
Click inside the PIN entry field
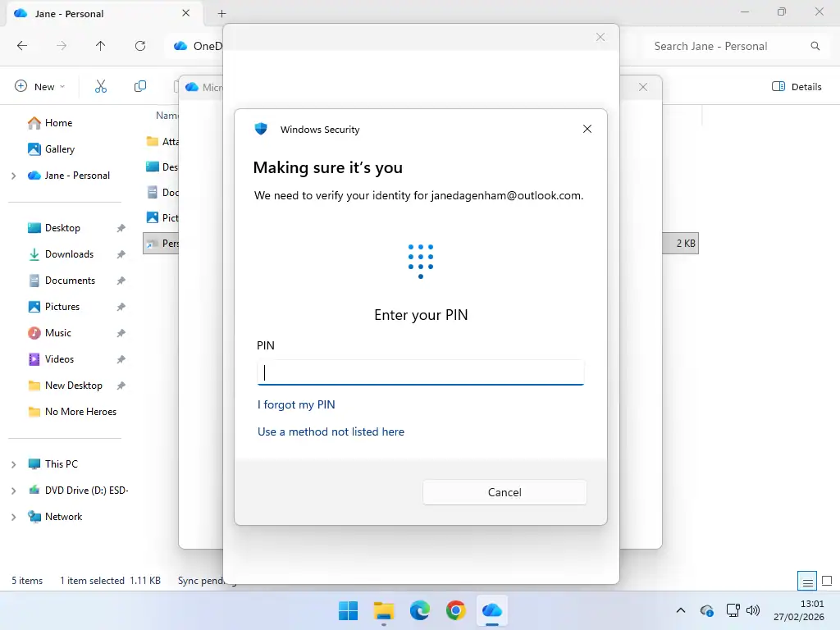tap(420, 372)
